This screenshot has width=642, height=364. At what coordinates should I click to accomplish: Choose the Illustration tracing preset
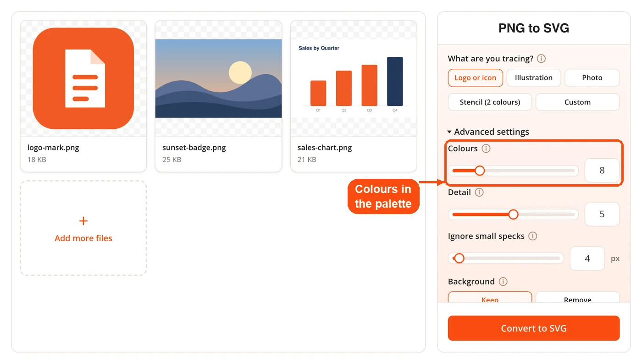pyautogui.click(x=534, y=78)
